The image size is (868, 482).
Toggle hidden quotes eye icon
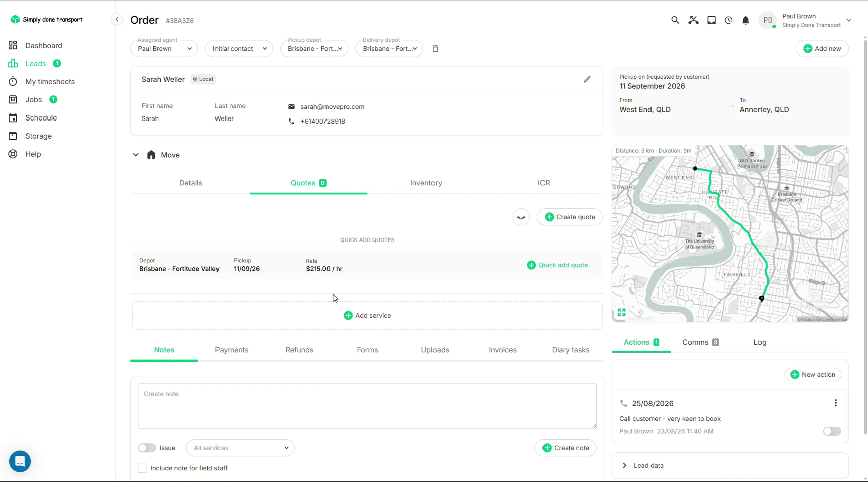[x=521, y=217]
